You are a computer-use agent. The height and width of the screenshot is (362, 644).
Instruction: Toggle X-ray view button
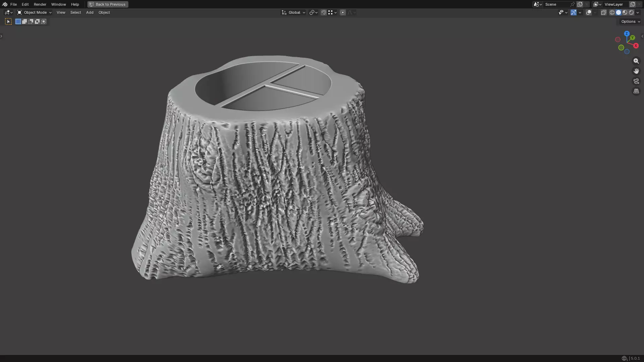tap(603, 12)
